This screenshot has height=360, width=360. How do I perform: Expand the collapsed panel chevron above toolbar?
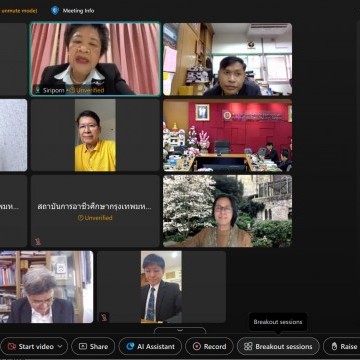click(180, 330)
